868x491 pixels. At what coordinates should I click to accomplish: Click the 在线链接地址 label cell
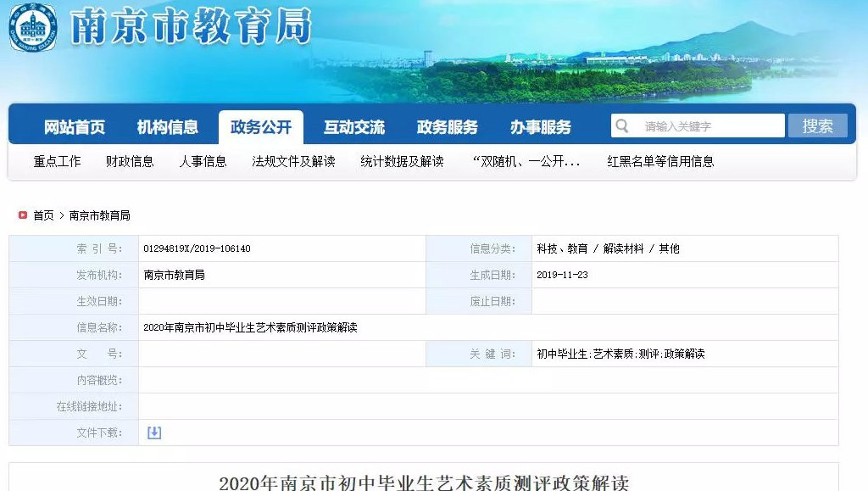(74, 406)
